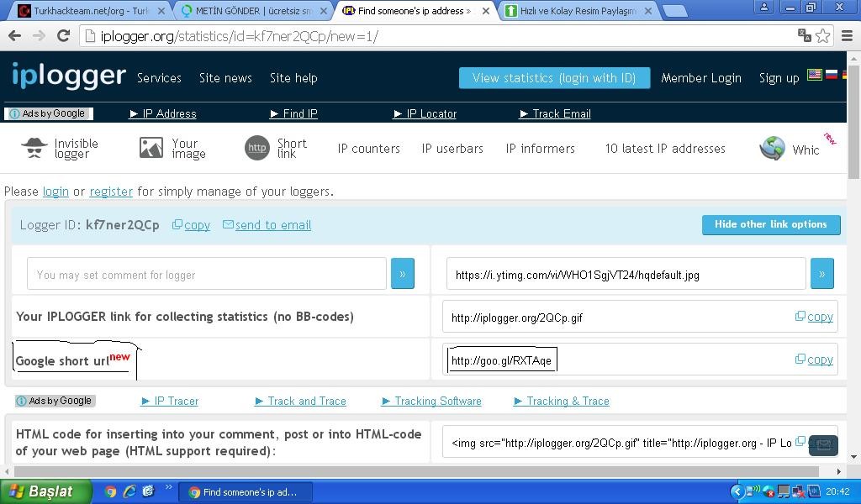
Task: Open IP counters section
Action: coord(369,149)
